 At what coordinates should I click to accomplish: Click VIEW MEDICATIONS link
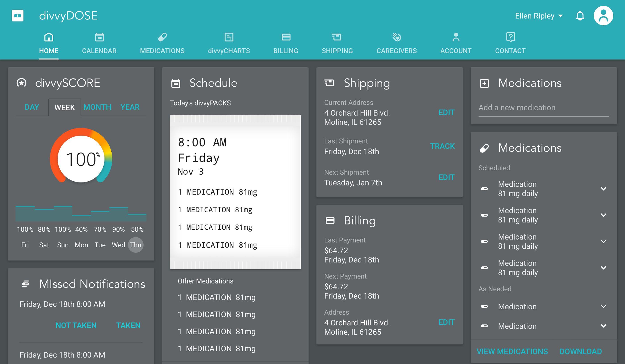pos(512,351)
